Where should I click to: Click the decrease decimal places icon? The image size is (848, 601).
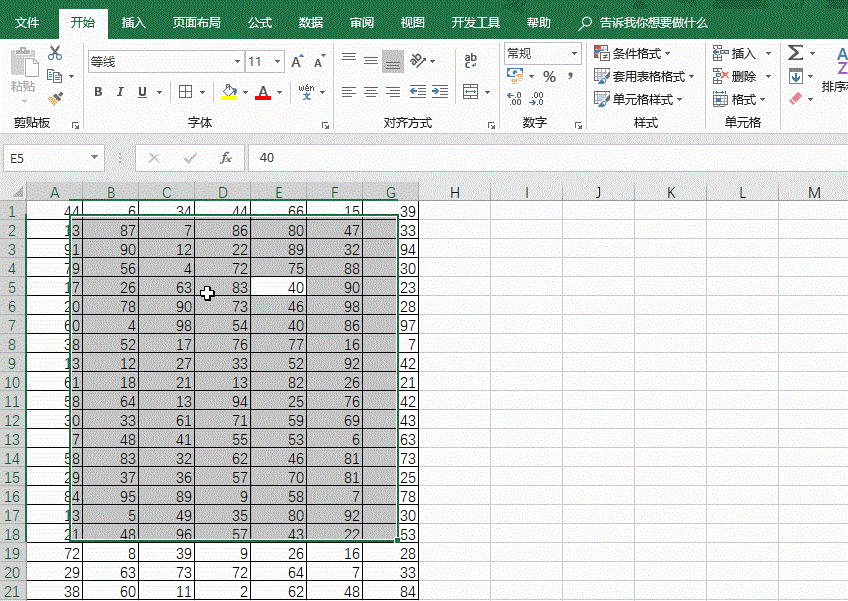pyautogui.click(x=537, y=98)
